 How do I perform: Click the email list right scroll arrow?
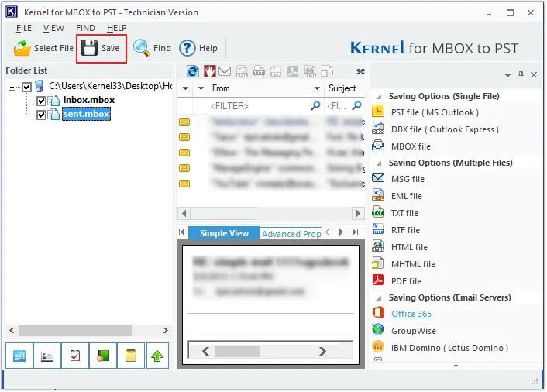358,213
